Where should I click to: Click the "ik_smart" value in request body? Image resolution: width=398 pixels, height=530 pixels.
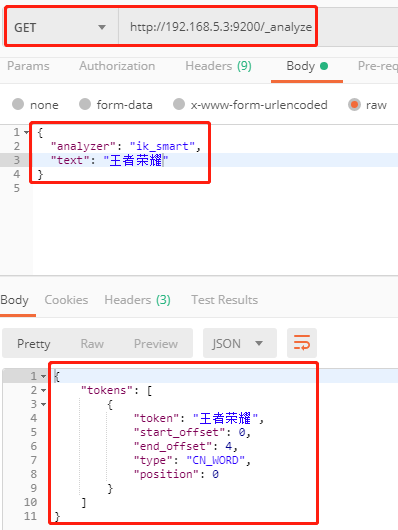click(162, 146)
